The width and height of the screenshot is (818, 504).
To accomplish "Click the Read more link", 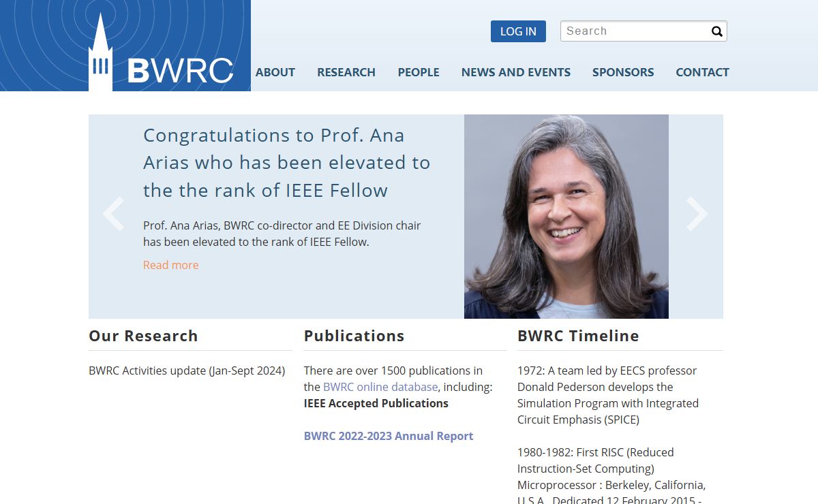I will pyautogui.click(x=171, y=265).
